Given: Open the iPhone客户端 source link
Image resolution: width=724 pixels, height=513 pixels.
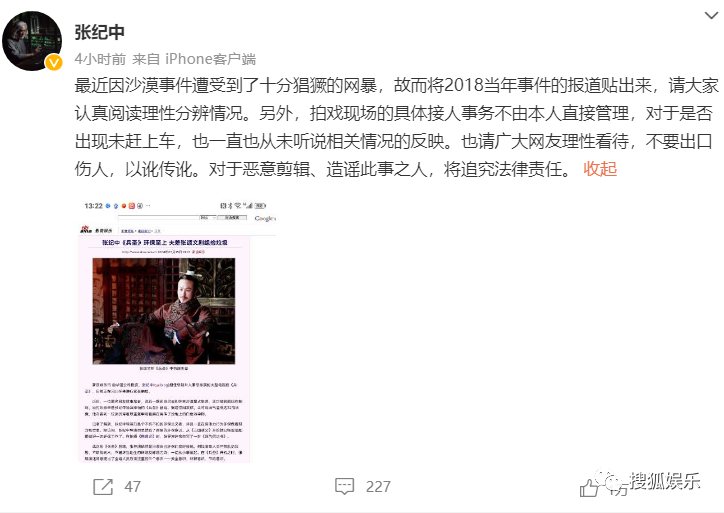Looking at the screenshot, I should pyautogui.click(x=211, y=59).
